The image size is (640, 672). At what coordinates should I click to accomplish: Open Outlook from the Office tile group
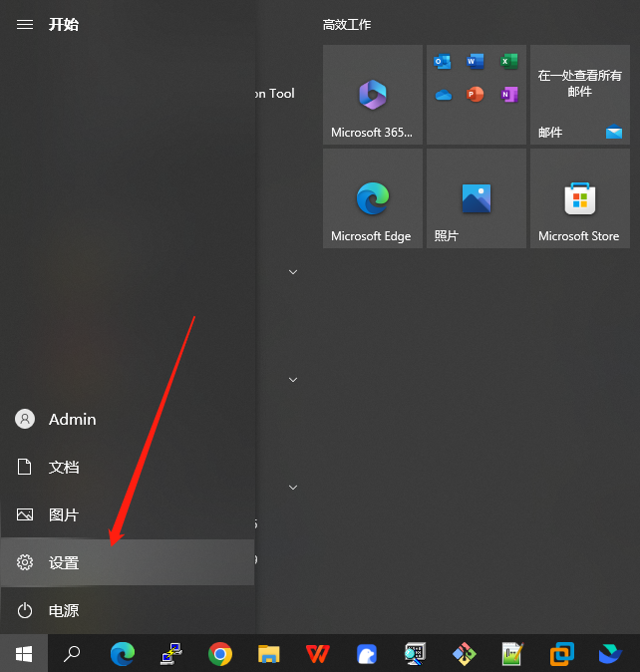tap(444, 62)
